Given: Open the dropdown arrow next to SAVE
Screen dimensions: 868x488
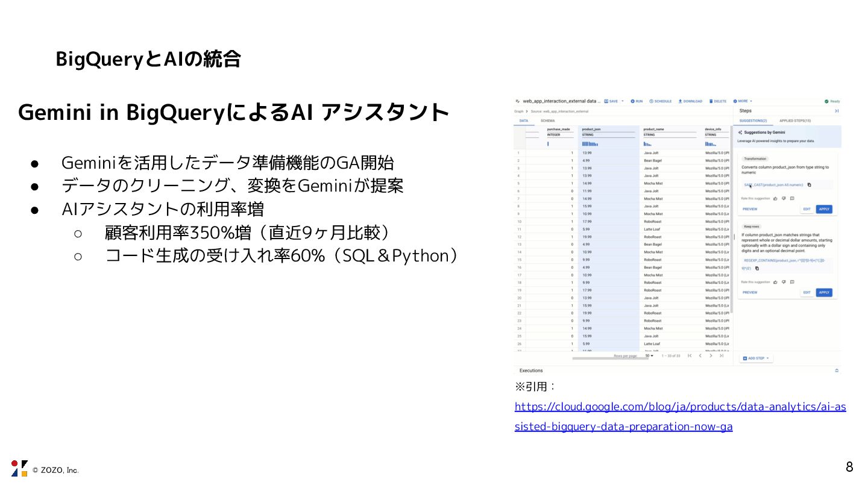Looking at the screenshot, I should tap(623, 101).
